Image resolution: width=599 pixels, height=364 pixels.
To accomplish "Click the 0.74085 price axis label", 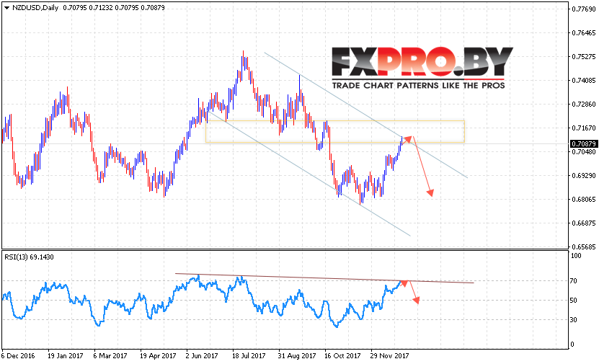I will (x=584, y=81).
